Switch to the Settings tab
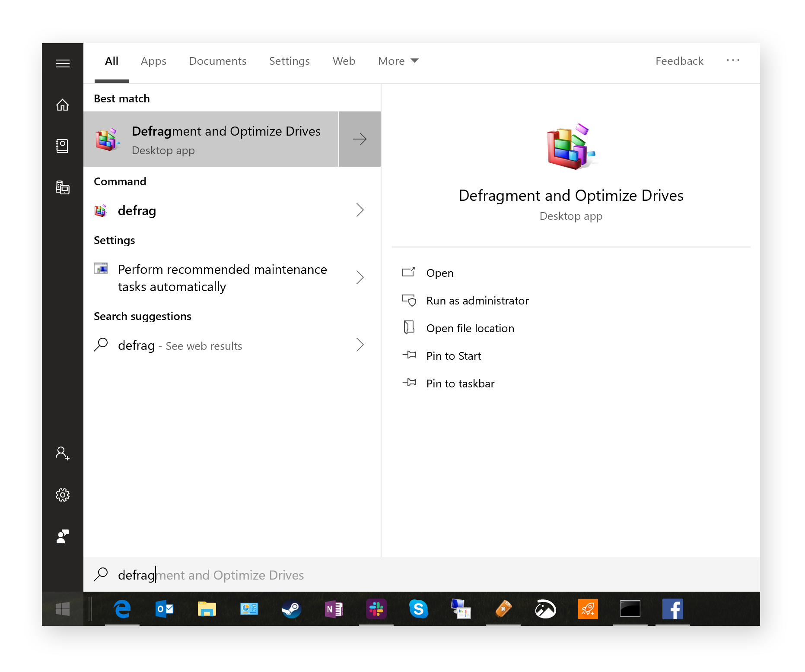Image resolution: width=805 pixels, height=672 pixels. tap(290, 61)
